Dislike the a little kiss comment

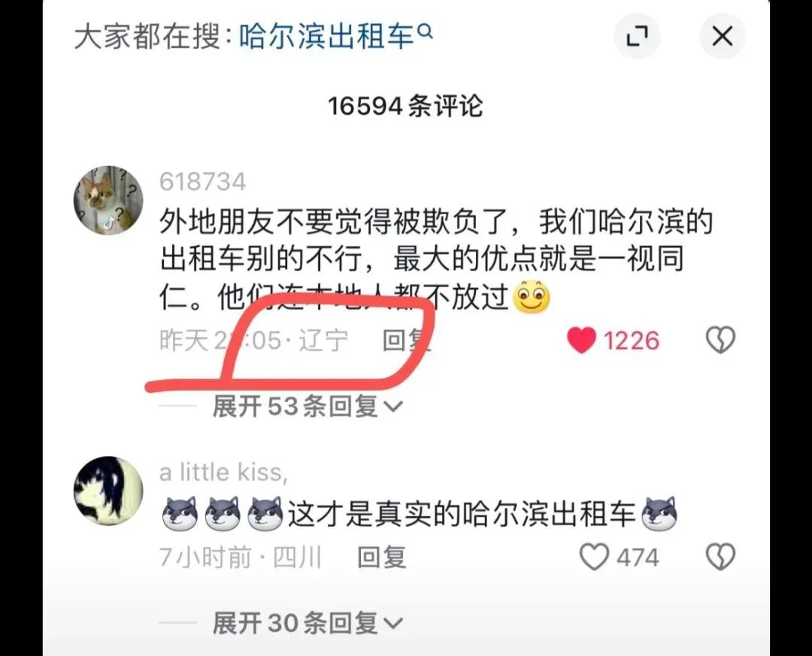(720, 557)
